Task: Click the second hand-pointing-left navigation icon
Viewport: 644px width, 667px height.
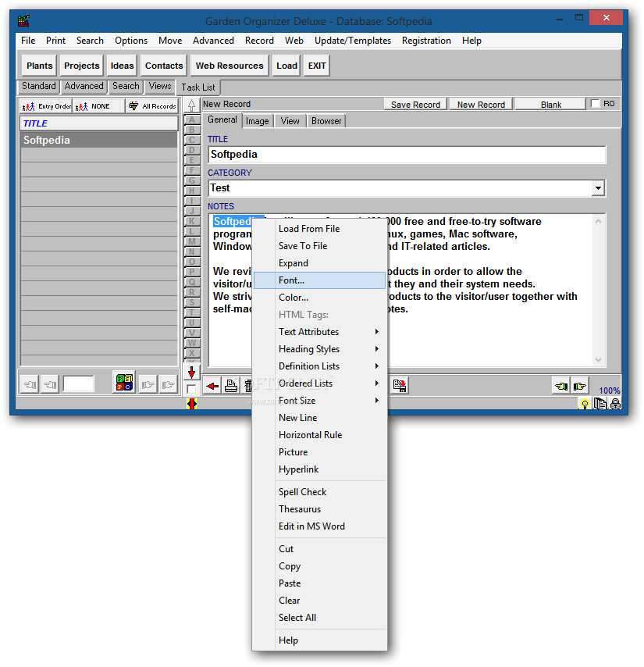Action: pos(50,385)
